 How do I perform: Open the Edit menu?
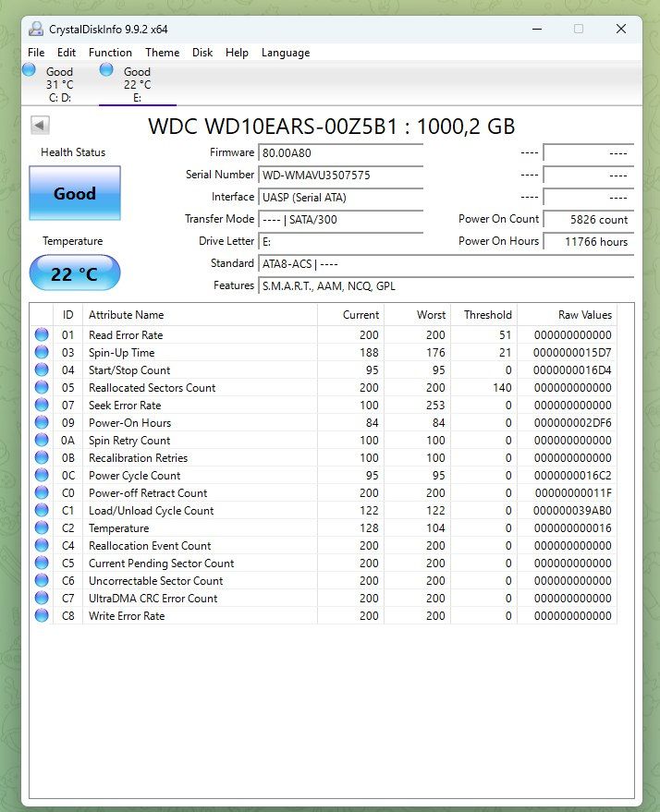(x=67, y=53)
